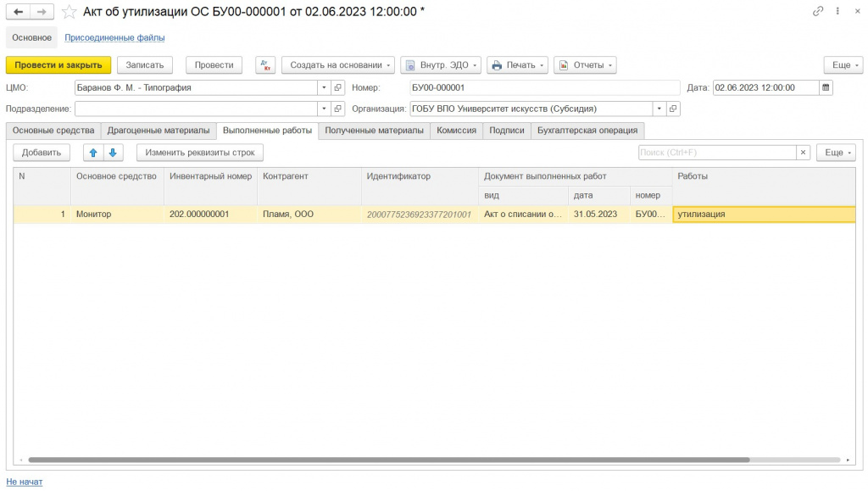Switch to the Драгоценные материалы tab
The width and height of the screenshot is (868, 491).
click(x=159, y=131)
